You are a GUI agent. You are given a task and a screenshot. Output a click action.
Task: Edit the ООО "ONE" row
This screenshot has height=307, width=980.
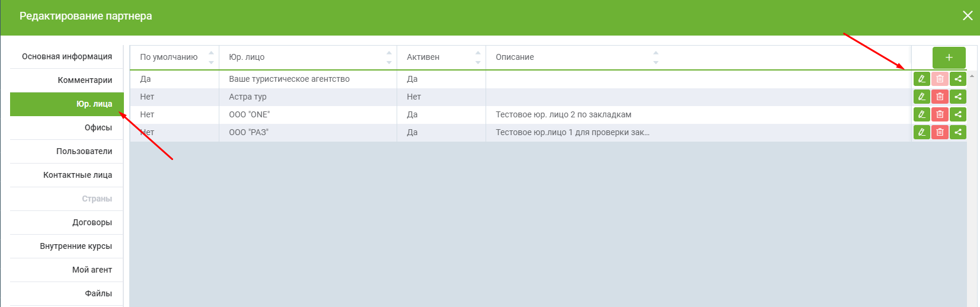(x=921, y=114)
